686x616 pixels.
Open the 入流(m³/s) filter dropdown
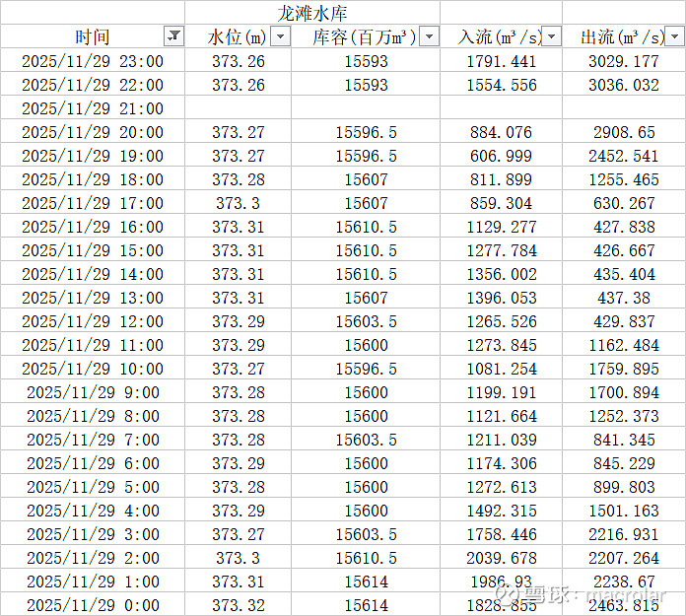551,35
